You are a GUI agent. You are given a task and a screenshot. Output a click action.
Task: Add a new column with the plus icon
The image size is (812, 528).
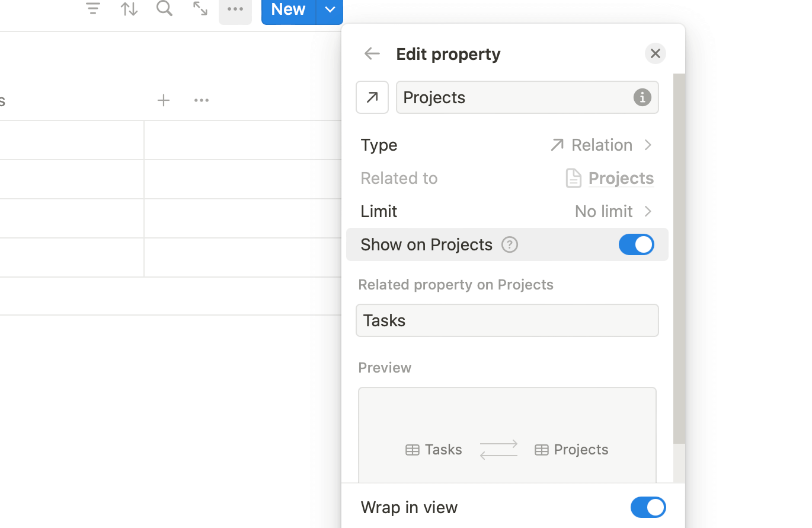pyautogui.click(x=164, y=100)
